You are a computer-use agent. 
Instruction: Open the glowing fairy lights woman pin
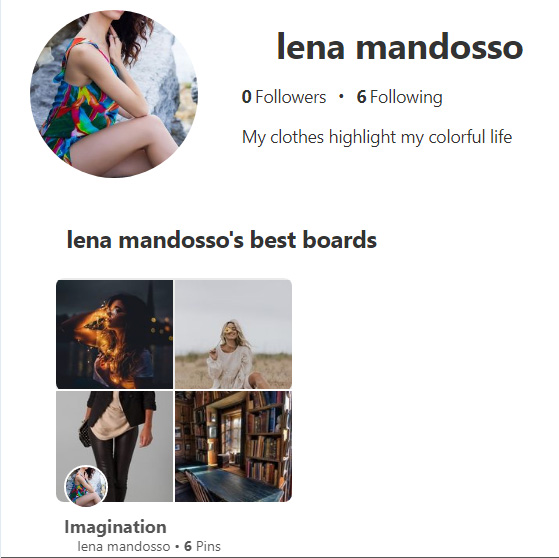pyautogui.click(x=114, y=334)
